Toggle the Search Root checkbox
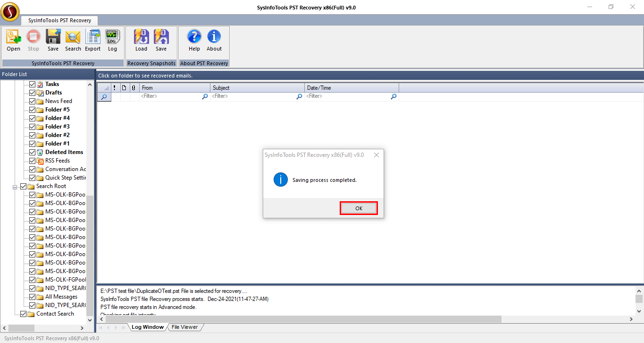This screenshot has height=343, width=644. click(24, 186)
